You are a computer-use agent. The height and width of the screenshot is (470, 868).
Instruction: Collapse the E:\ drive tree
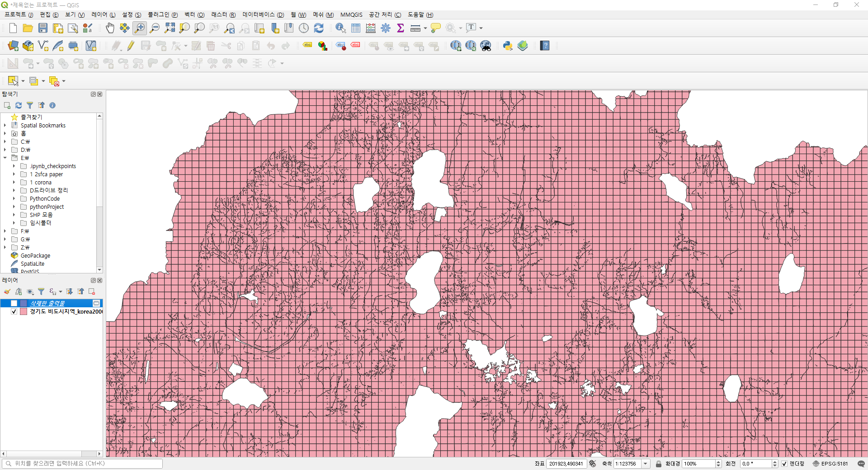(x=5, y=158)
